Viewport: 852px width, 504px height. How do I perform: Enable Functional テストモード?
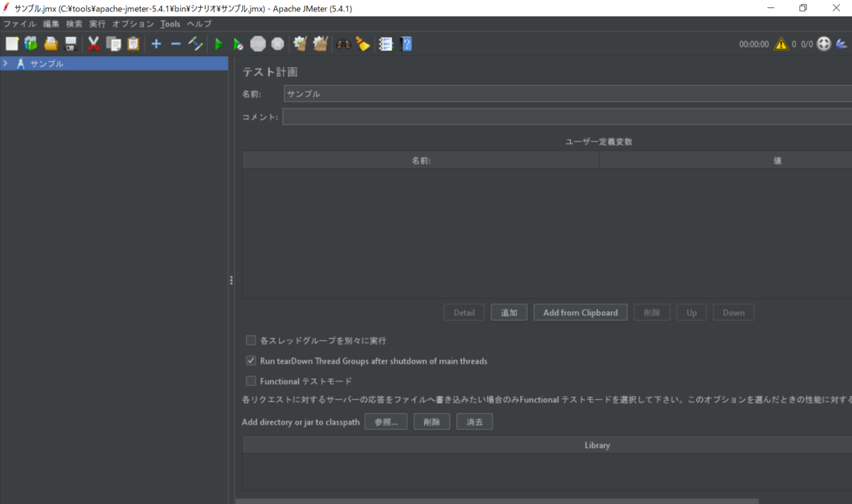coord(251,381)
